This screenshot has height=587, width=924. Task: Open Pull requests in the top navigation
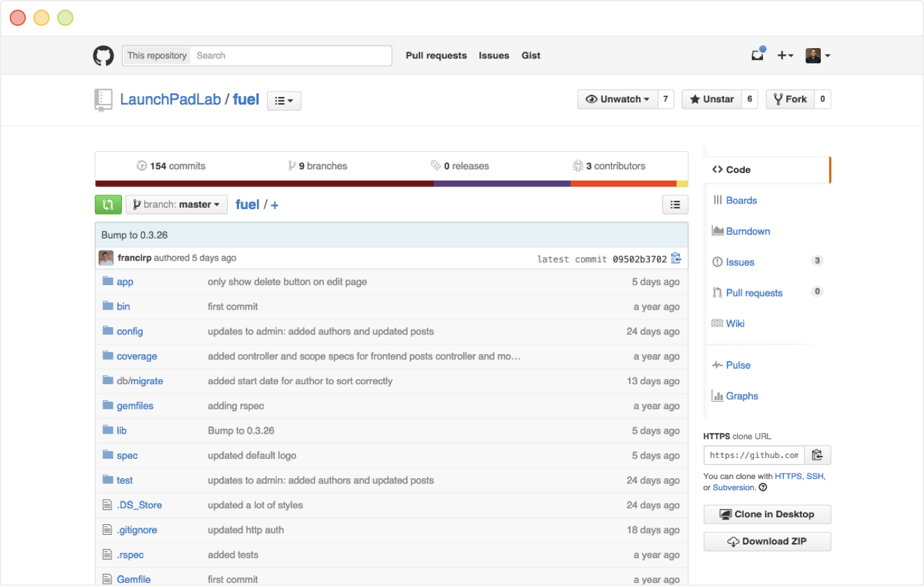pyautogui.click(x=436, y=56)
